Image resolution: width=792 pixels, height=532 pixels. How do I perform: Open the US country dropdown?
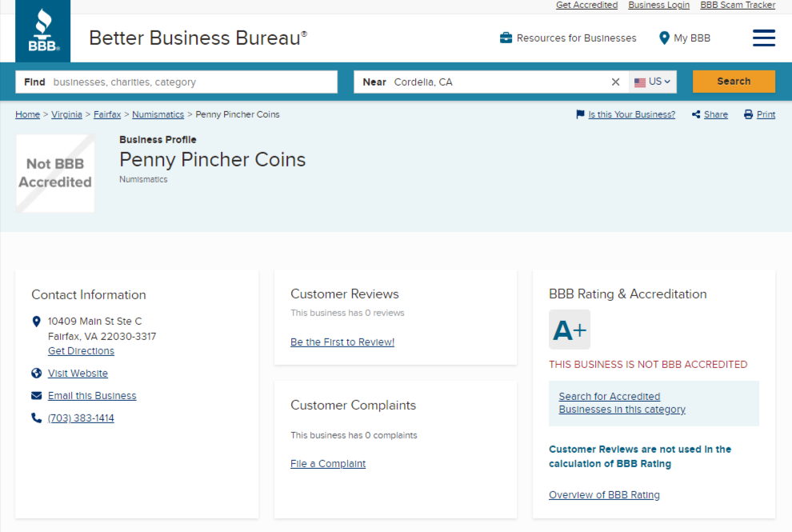coord(653,82)
